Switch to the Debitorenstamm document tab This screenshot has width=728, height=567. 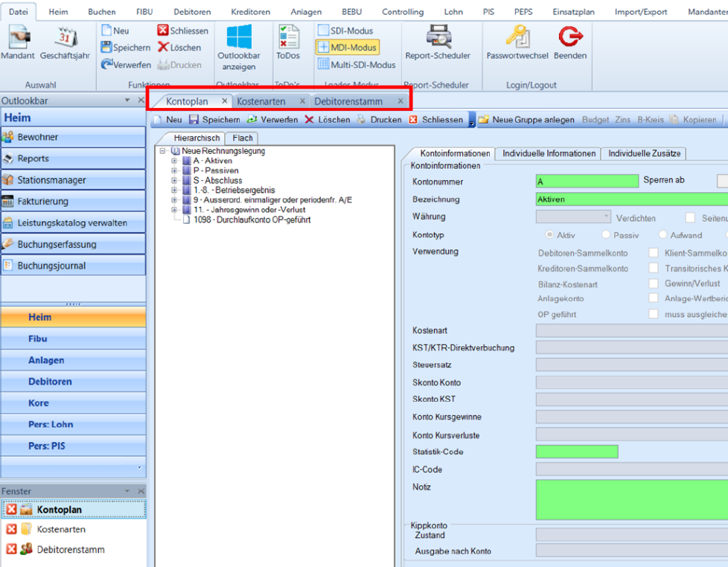[x=348, y=101]
